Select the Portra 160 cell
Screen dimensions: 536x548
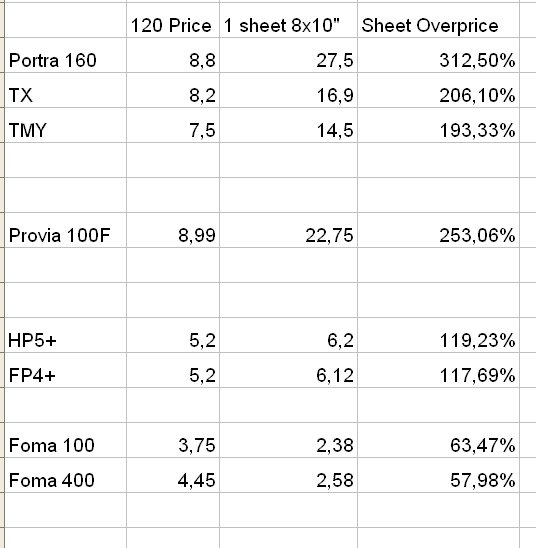pyautogui.click(x=66, y=55)
